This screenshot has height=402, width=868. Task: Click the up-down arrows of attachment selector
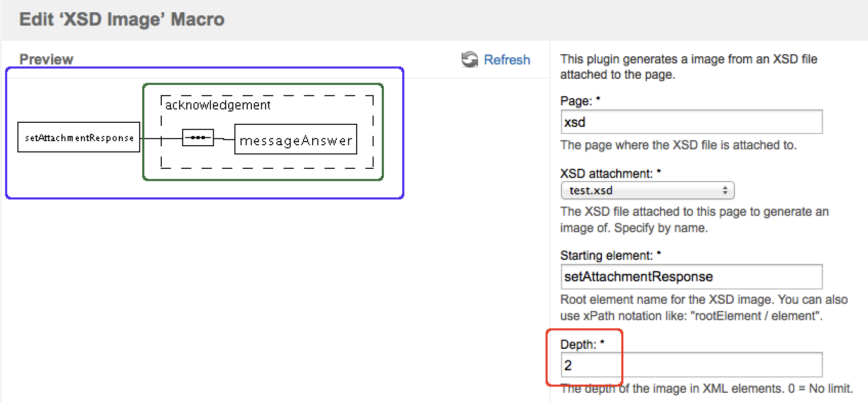tap(725, 190)
